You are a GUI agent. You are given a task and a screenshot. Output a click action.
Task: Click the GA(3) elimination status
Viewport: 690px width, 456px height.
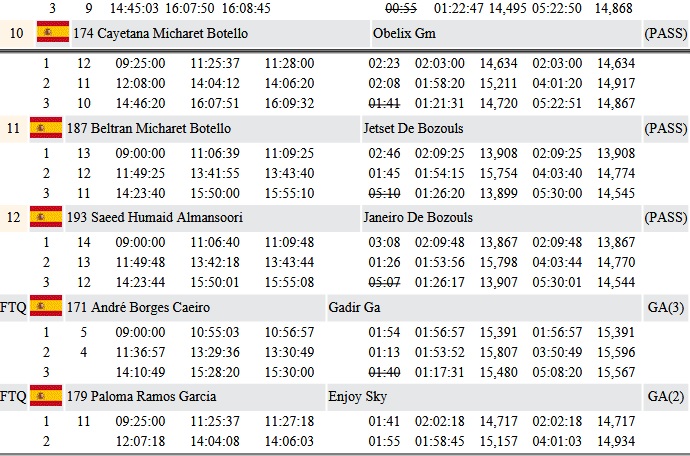(x=666, y=307)
